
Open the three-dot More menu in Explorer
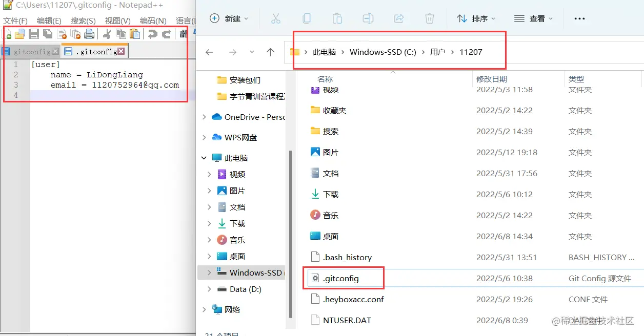[579, 18]
